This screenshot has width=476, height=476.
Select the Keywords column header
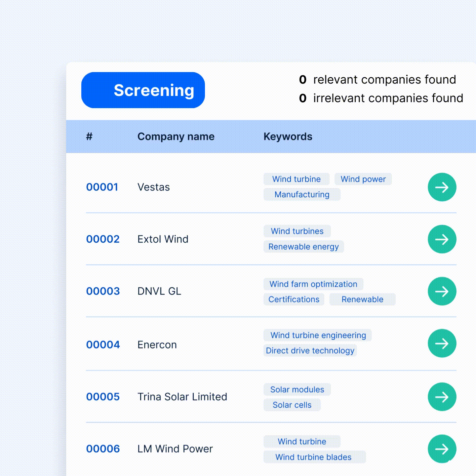288,137
